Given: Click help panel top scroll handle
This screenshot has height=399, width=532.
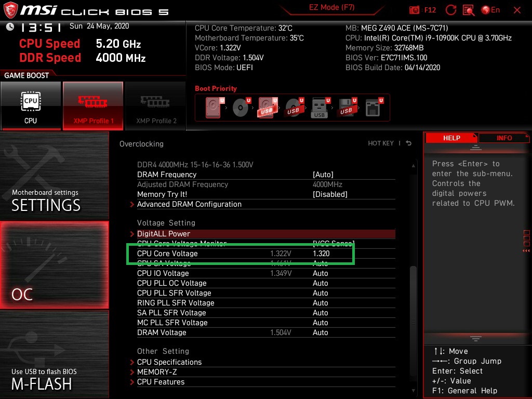Looking at the screenshot, I should [x=476, y=147].
